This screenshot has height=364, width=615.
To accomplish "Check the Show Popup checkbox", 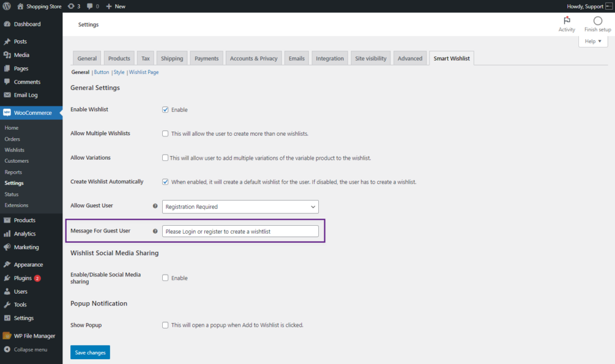I will (165, 325).
